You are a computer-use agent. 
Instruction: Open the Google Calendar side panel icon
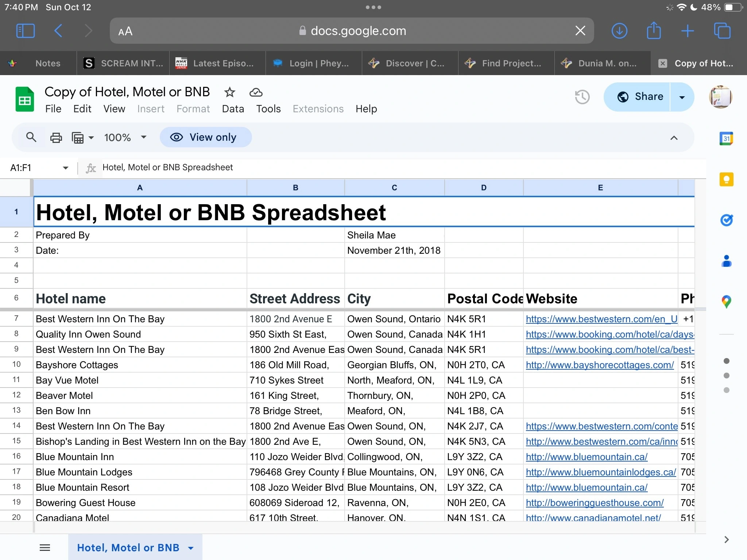coord(726,139)
